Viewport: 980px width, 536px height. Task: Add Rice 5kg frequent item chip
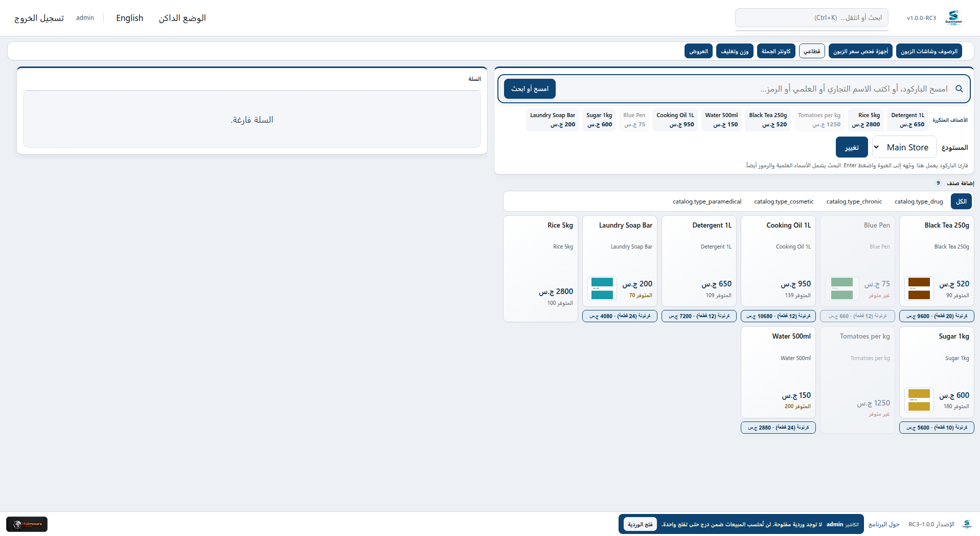coord(865,120)
